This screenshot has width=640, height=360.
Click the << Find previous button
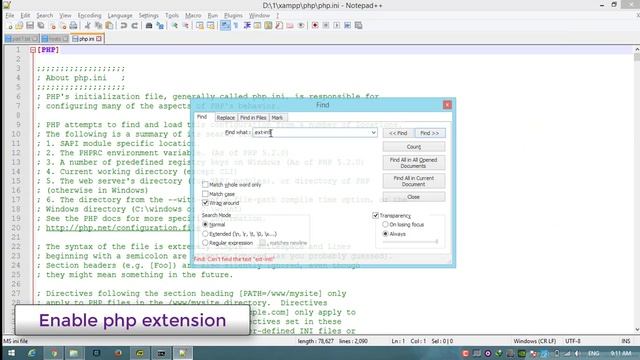pos(398,133)
